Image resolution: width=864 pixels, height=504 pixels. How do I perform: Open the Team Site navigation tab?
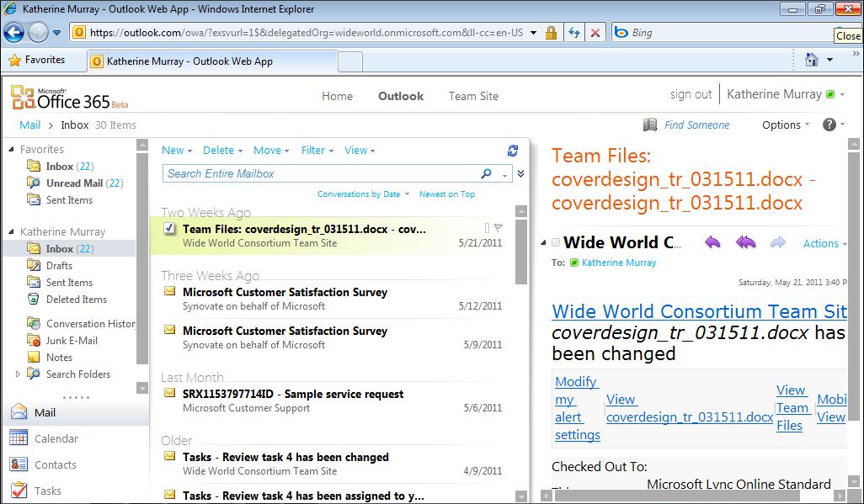473,96
